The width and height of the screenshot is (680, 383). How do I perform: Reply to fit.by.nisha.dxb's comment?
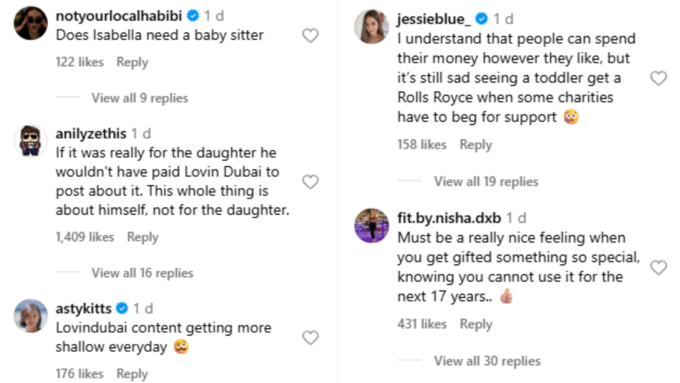(x=476, y=324)
